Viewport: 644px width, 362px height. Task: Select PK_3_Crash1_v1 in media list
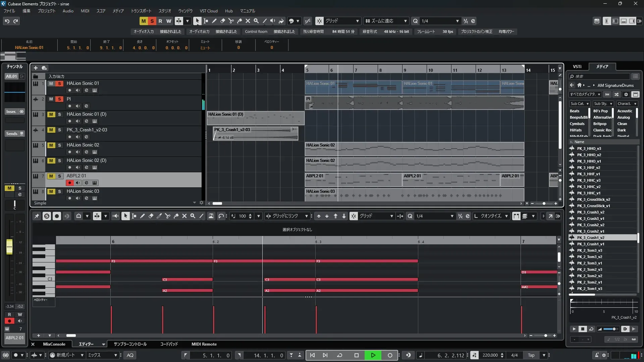(x=590, y=244)
